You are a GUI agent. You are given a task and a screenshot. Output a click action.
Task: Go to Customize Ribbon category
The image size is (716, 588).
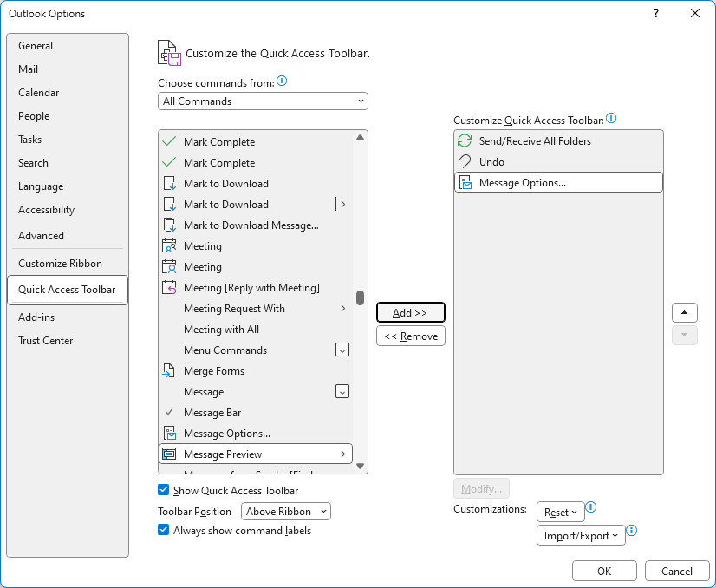click(68, 263)
